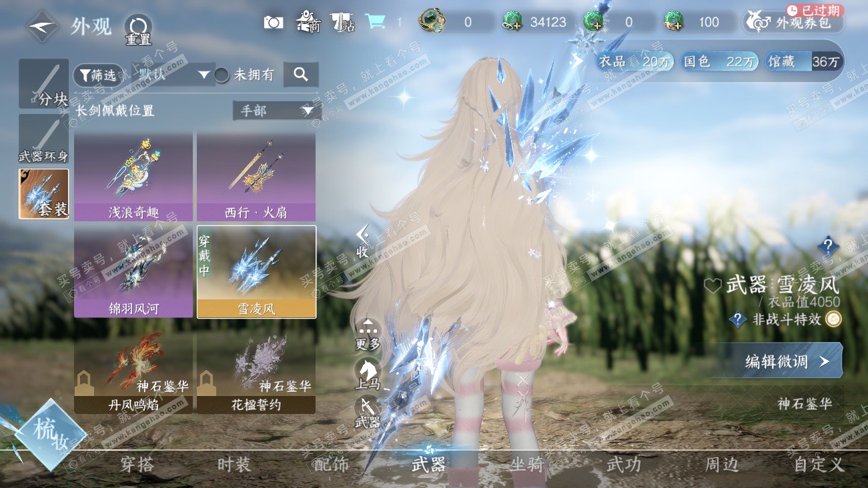Click the 编辑微调 button
The width and height of the screenshot is (868, 488).
779,361
